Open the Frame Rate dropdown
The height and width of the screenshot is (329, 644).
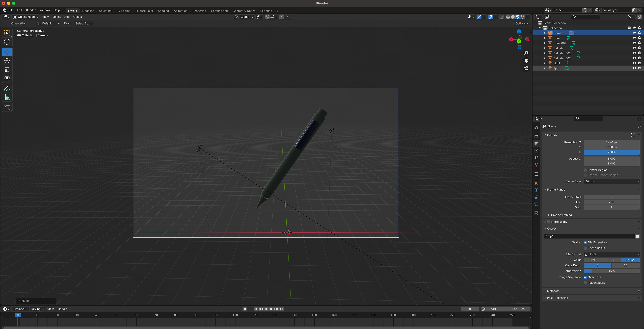611,181
